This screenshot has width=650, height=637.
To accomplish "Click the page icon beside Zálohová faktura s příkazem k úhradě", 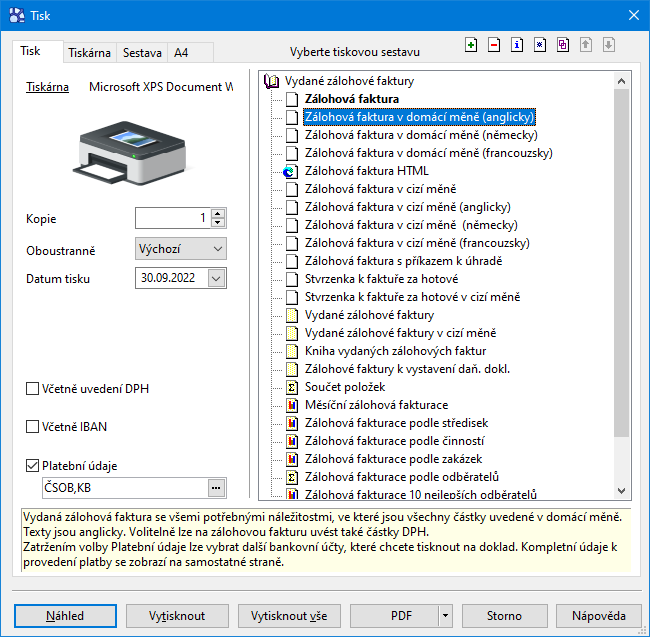I will 292,262.
